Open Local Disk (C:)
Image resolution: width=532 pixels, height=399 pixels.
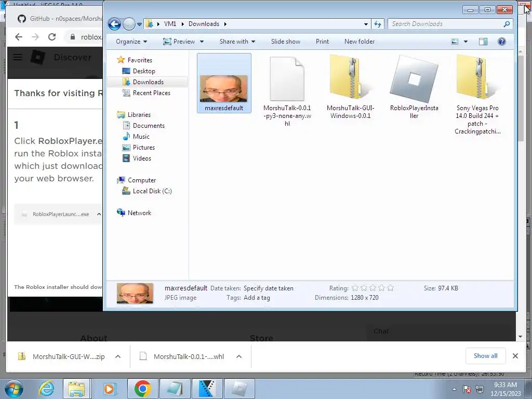click(x=152, y=191)
